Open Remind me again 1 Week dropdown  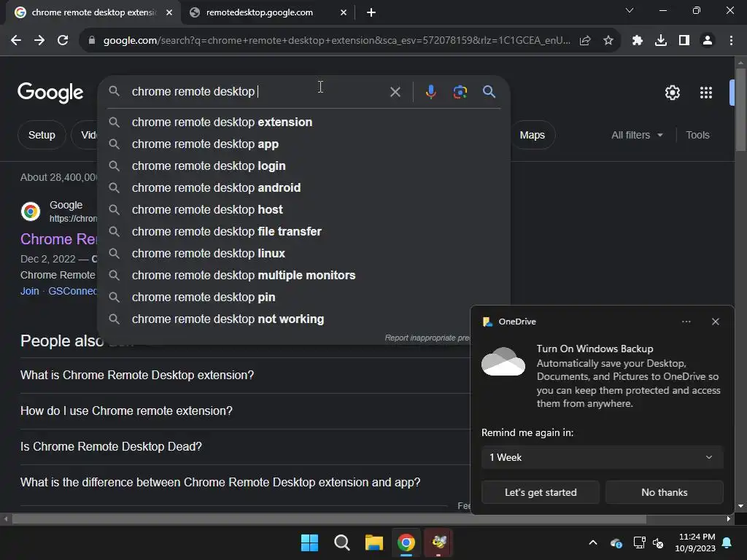pyautogui.click(x=602, y=457)
